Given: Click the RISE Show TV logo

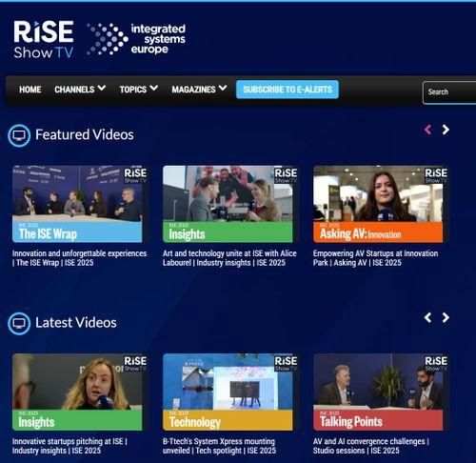Looking at the screenshot, I should pos(44,40).
